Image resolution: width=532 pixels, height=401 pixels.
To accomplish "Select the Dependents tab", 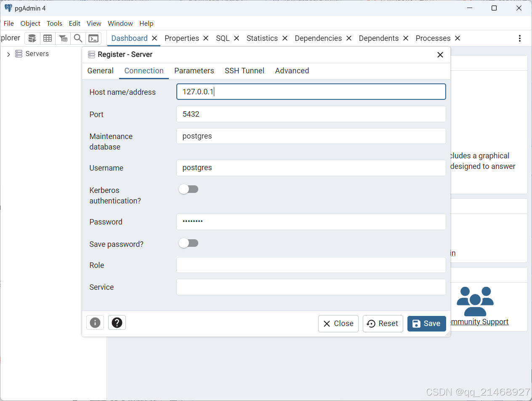I will 379,38.
